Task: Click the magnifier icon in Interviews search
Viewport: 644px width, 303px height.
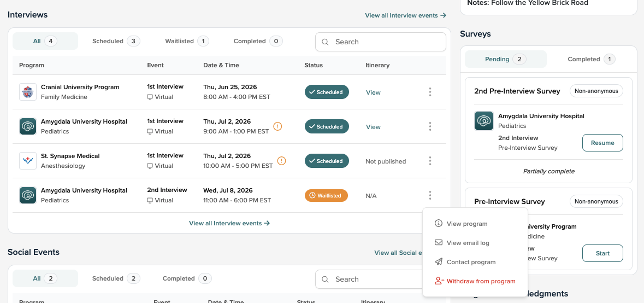Action: (x=326, y=42)
